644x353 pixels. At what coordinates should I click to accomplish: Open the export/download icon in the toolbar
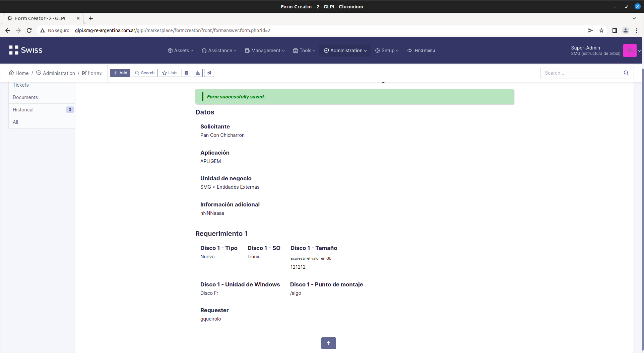pos(198,73)
